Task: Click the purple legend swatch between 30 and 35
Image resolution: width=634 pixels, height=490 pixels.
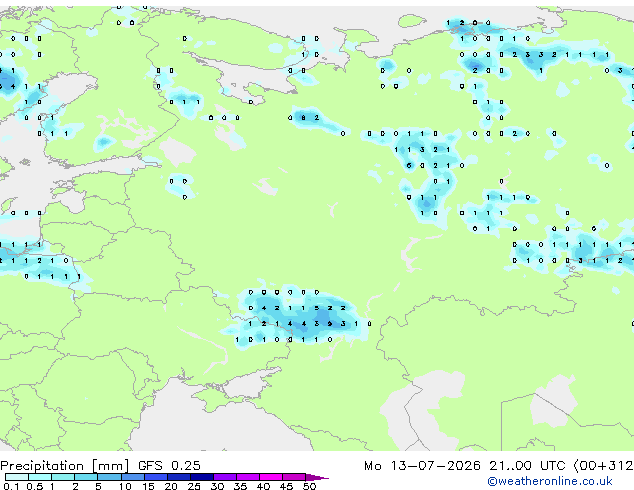Action: 225,477
